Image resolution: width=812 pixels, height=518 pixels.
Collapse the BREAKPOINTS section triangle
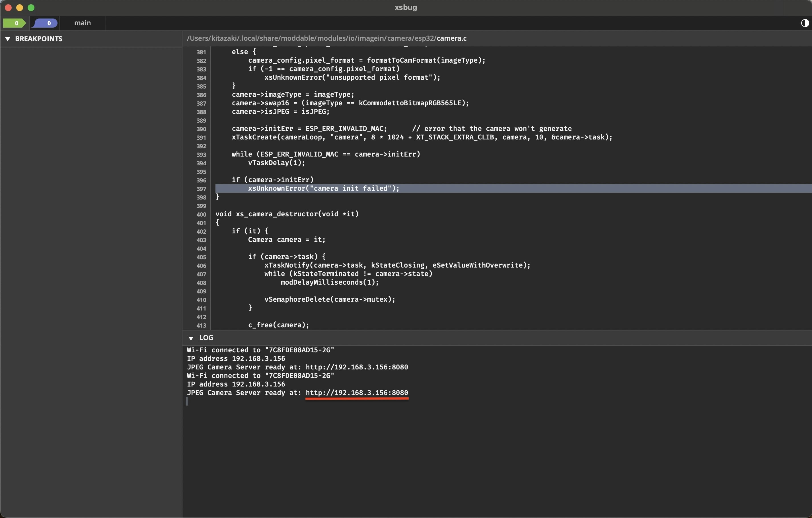click(x=7, y=39)
